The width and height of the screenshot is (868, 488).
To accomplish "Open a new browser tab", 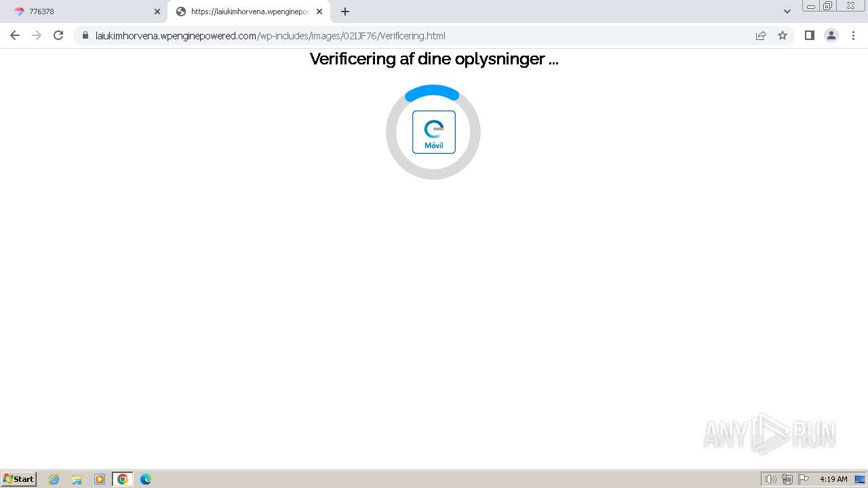I will [345, 12].
